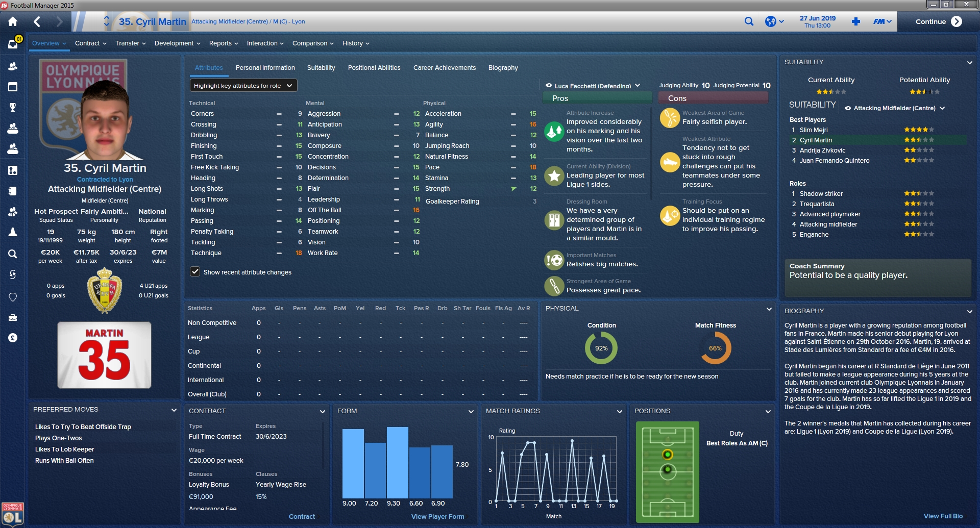Screen dimensions: 980x528
Task: Open the Match Ratings panel chevron
Action: [620, 412]
